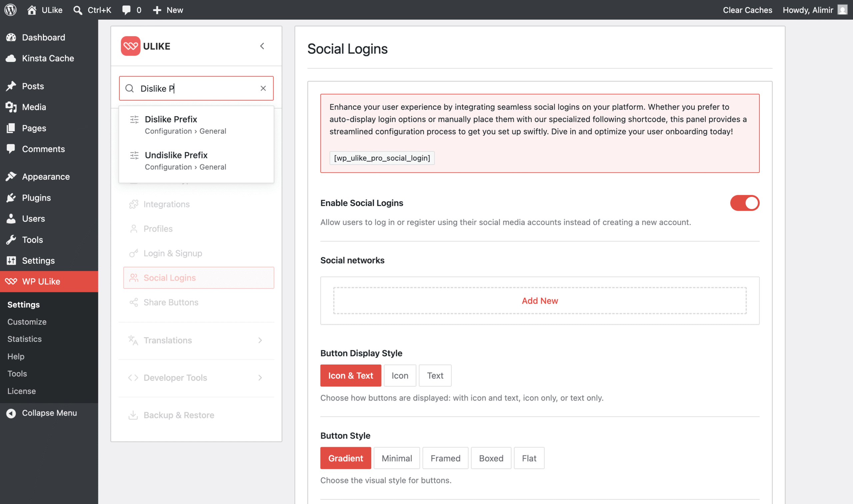This screenshot has height=504, width=853.
Task: Click the user avatar in admin bar
Action: (x=842, y=10)
